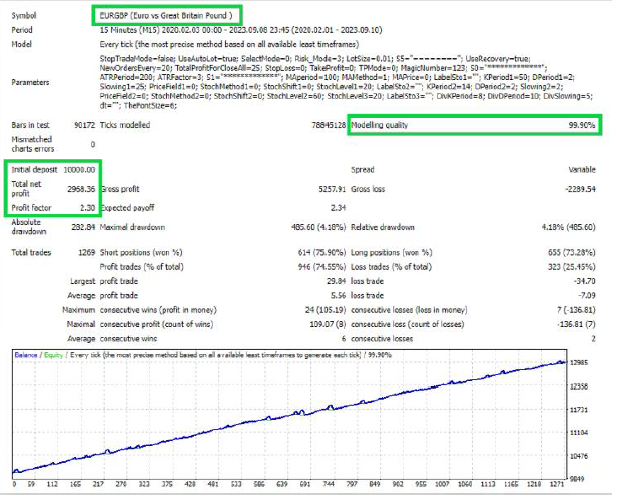Click the Modelling quality 99.90% box
617x497 pixels.
click(474, 126)
